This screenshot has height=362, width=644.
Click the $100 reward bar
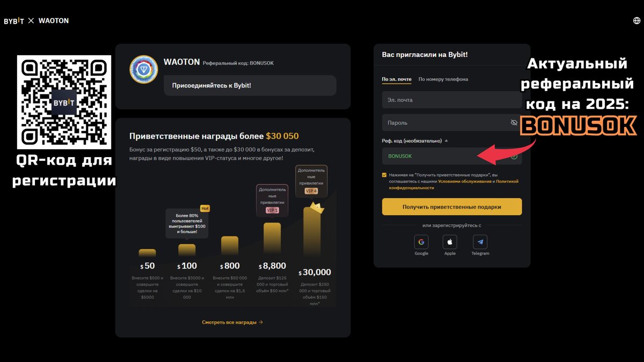point(187,250)
